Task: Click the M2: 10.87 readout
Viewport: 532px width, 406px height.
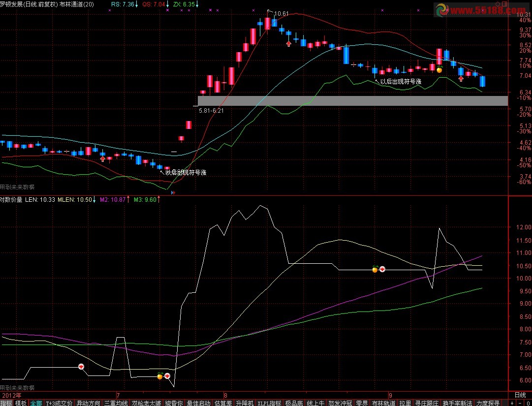Action: point(113,199)
